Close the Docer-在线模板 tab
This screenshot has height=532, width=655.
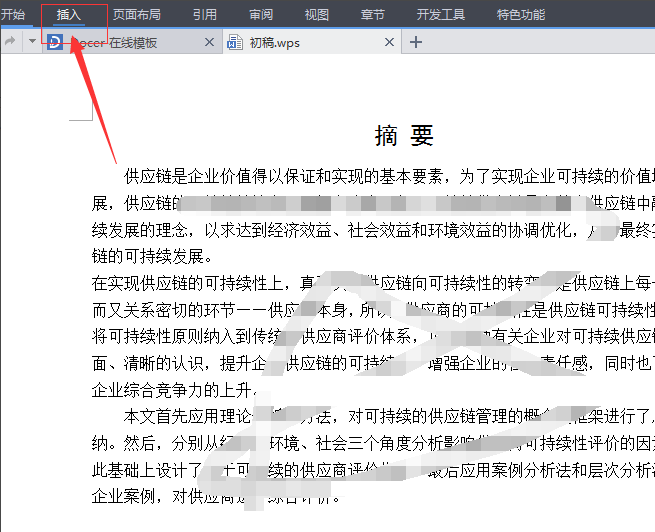click(209, 42)
